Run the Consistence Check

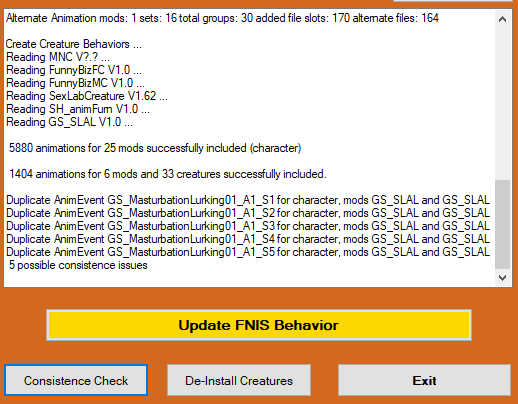(x=76, y=380)
